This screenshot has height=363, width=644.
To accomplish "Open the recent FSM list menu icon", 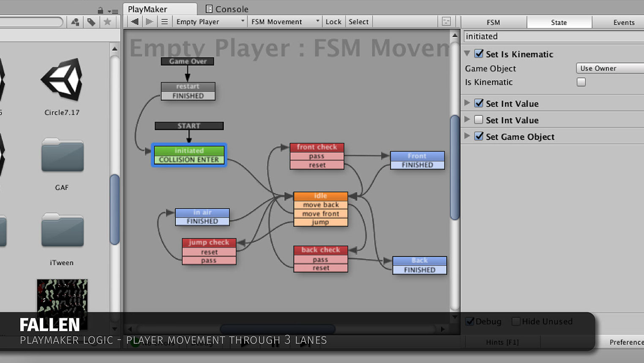I will click(x=164, y=22).
